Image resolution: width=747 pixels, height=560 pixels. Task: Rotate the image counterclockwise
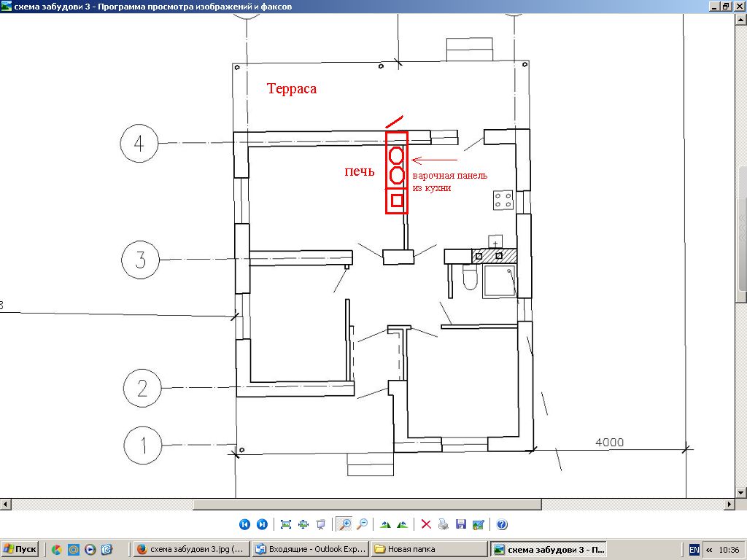tap(403, 524)
